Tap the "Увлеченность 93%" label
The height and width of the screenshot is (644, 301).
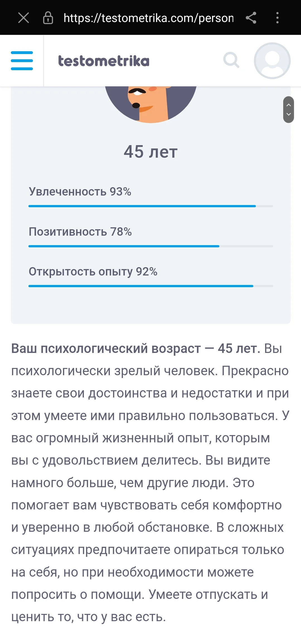80,192
